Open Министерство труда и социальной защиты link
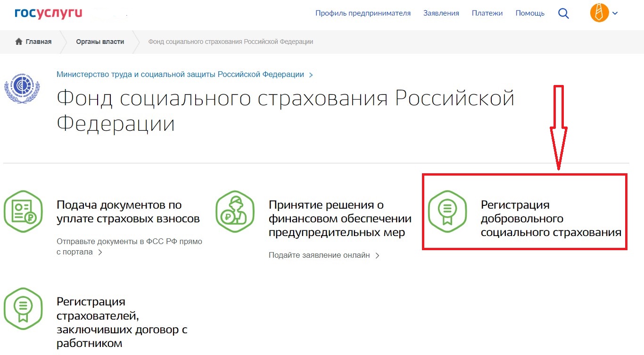This screenshot has width=644, height=355. [x=180, y=75]
